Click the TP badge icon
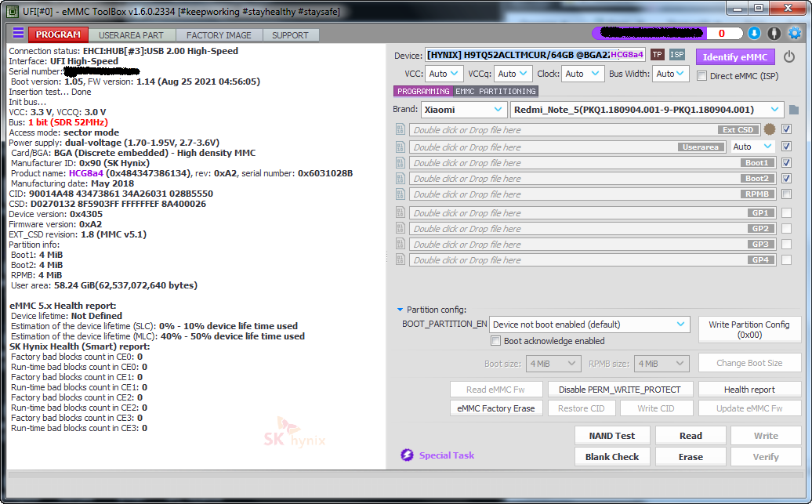 (x=657, y=55)
